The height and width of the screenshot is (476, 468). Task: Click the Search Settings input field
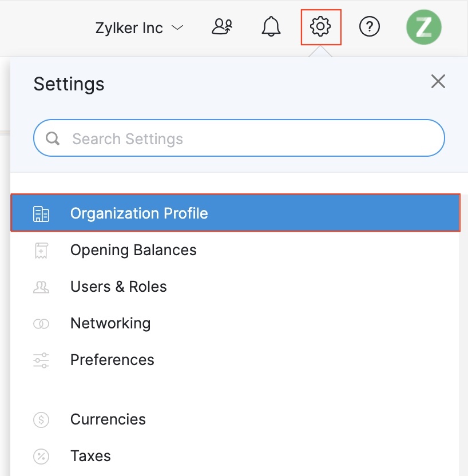(172, 138)
